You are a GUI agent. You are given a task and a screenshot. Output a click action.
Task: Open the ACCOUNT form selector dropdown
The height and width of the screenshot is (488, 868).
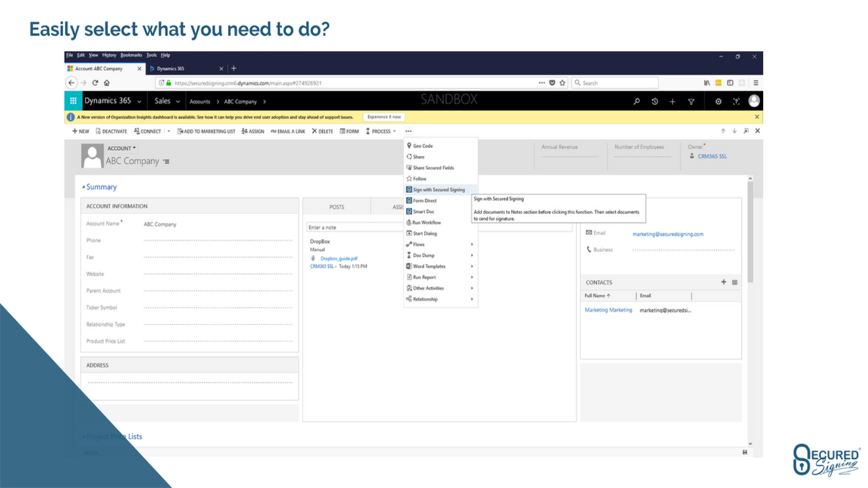(x=134, y=148)
